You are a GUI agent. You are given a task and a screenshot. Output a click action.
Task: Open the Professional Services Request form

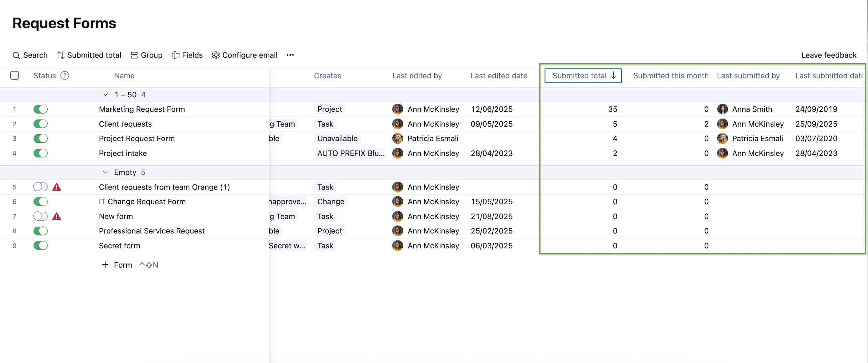coord(152,231)
